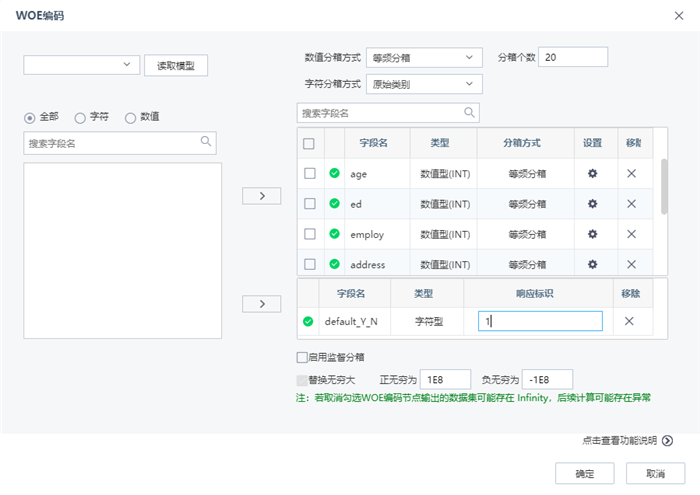Open settings gear for ed field
The image size is (700, 495).
[x=592, y=204]
